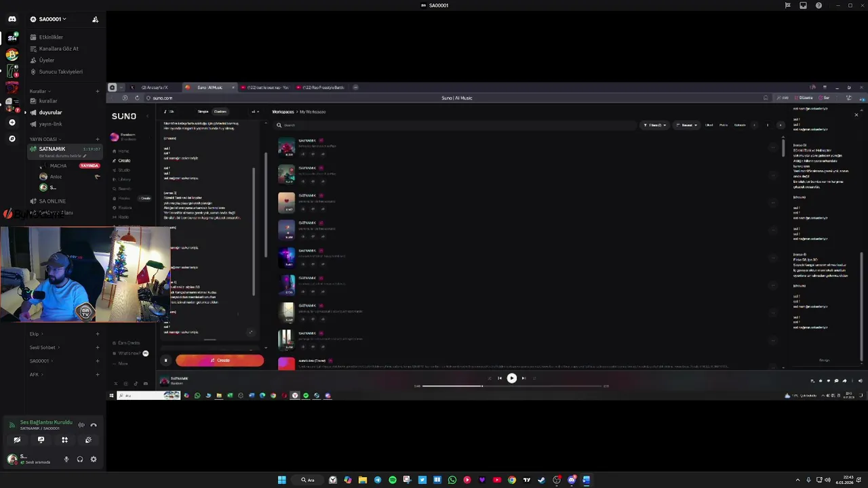Open Discover servers compass icon
This screenshot has height=488, width=868.
12,138
